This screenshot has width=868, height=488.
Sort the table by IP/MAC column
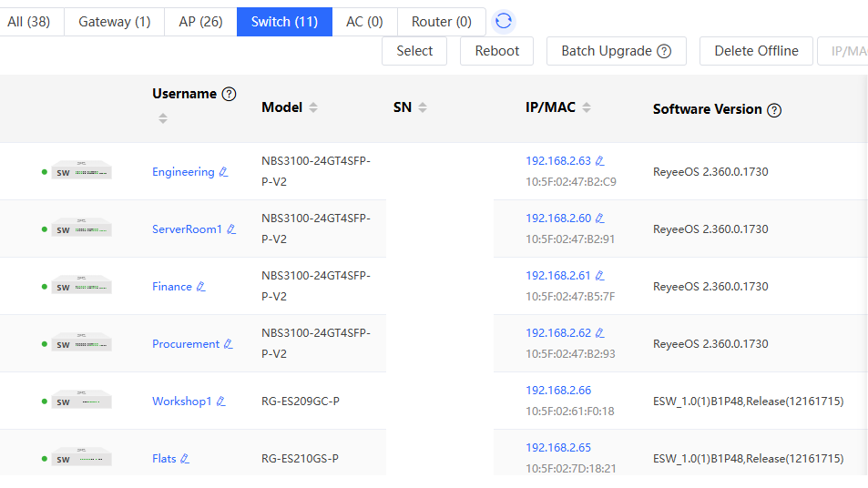click(x=587, y=107)
